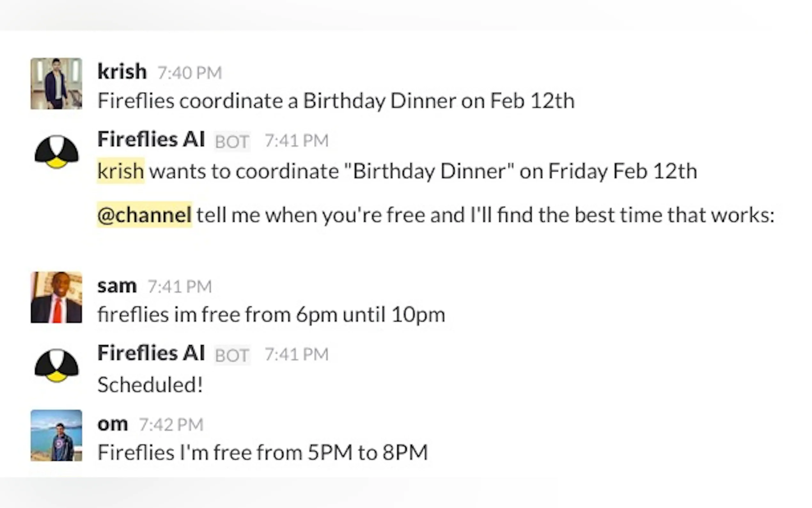The height and width of the screenshot is (508, 812).
Task: Click the highlighted @channel mention
Action: (x=144, y=215)
